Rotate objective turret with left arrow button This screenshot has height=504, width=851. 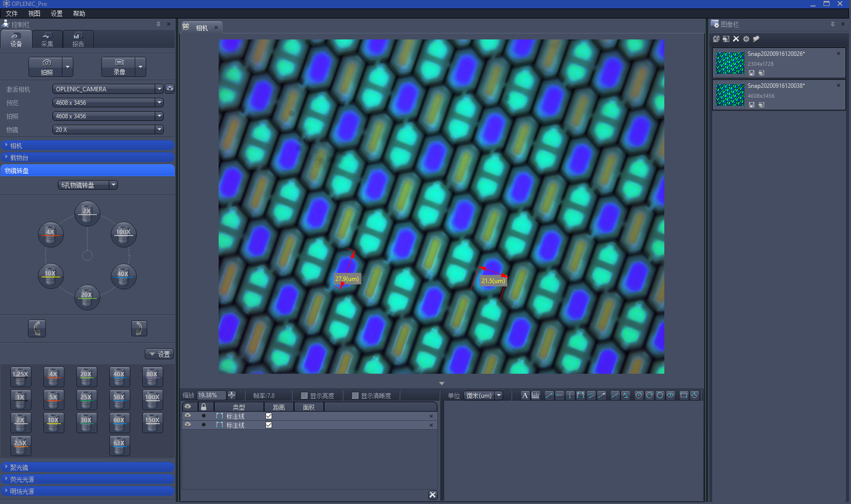37,328
